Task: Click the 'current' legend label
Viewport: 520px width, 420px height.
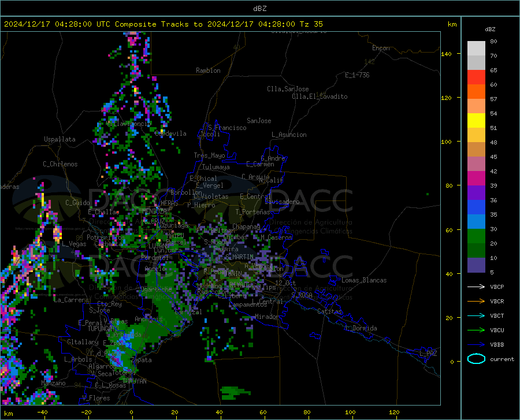Action: pyautogui.click(x=502, y=359)
